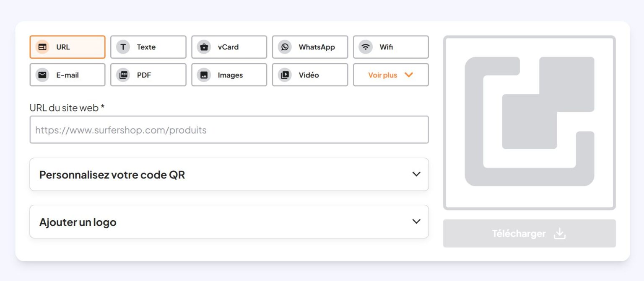Image resolution: width=644 pixels, height=281 pixels.
Task: Click the vCard briefcase icon
Action: 204,47
